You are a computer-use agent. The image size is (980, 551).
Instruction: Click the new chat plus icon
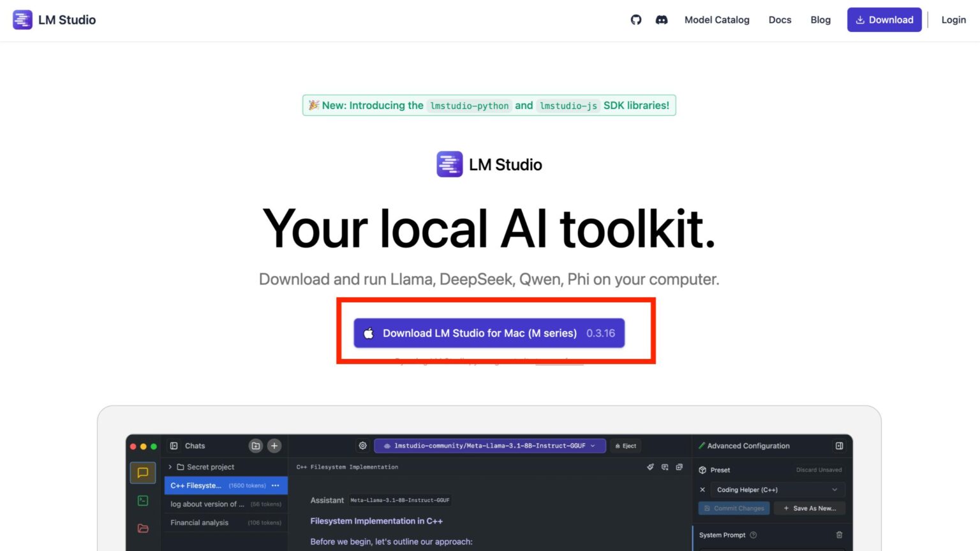tap(274, 446)
